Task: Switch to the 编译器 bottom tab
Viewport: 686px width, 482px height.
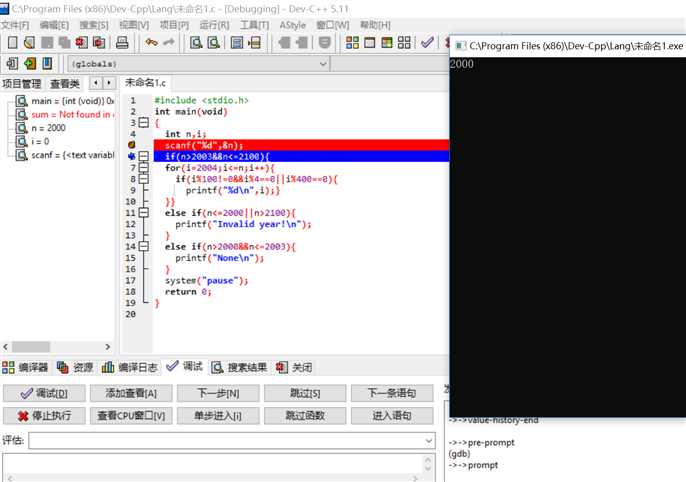Action: (x=25, y=367)
